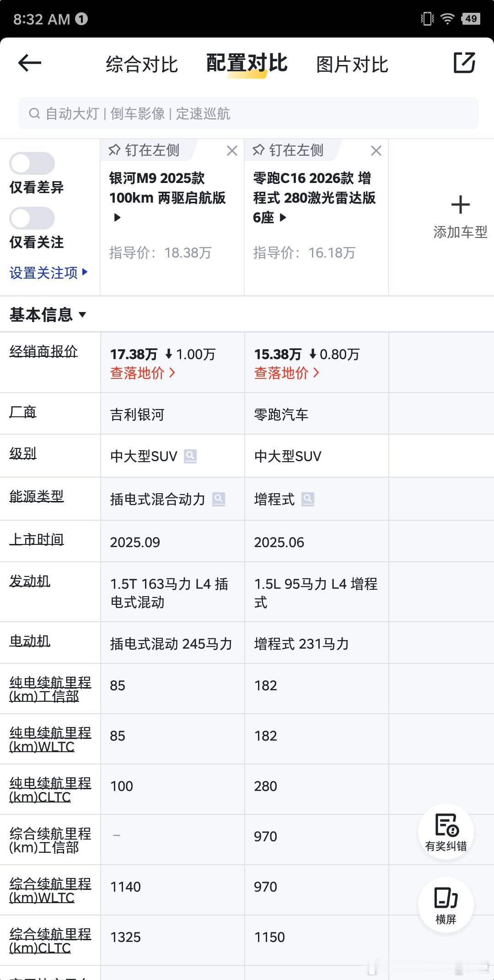Image resolution: width=494 pixels, height=980 pixels.
Task: Select the 17.38万 dealer price
Action: pyautogui.click(x=134, y=354)
